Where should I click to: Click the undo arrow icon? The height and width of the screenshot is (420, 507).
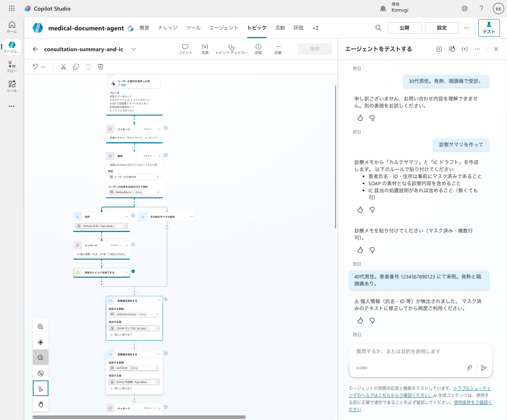coord(35,67)
